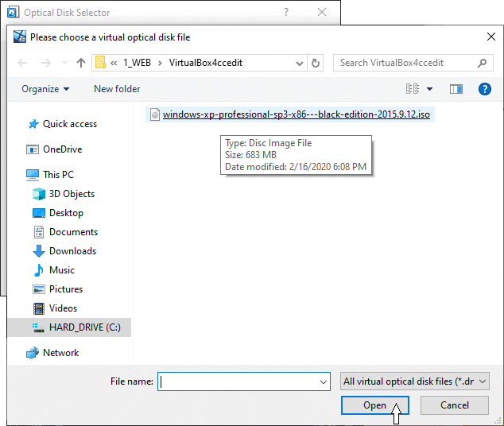Go to Downloads in the sidebar
504x426 pixels.
[x=72, y=251]
